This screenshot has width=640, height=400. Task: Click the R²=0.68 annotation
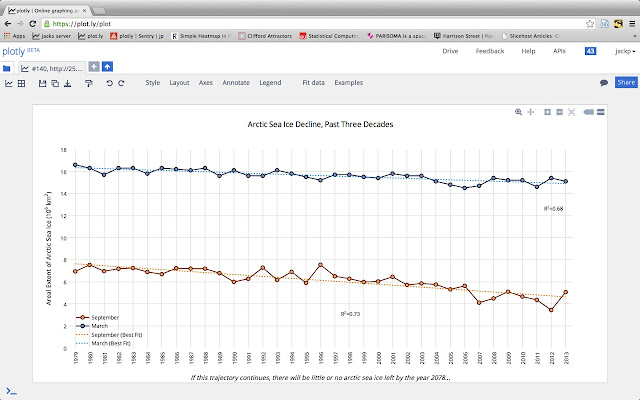coord(553,209)
